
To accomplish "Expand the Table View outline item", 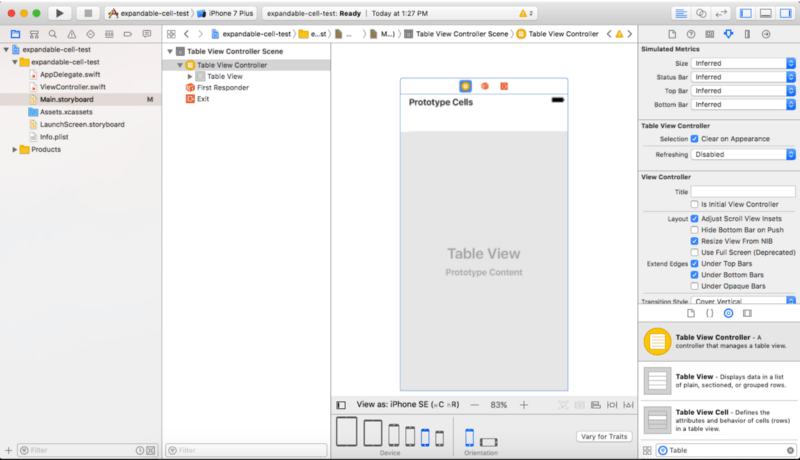I will [x=190, y=76].
